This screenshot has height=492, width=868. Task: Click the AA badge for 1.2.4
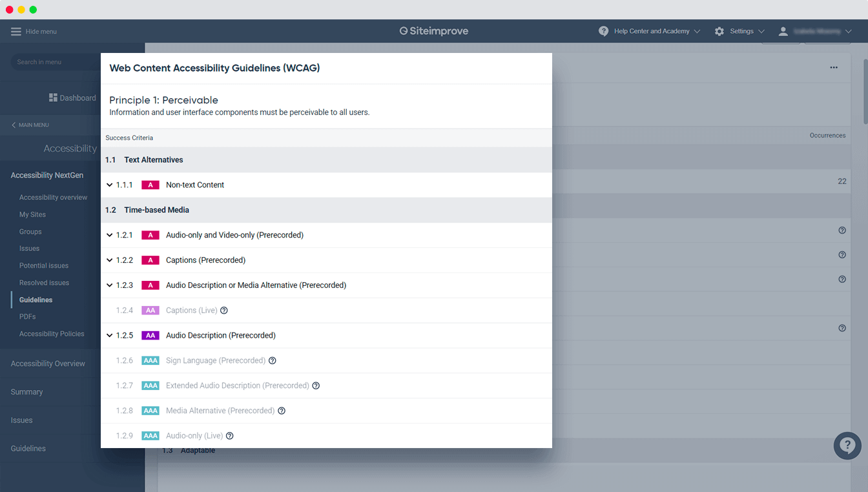coord(150,311)
